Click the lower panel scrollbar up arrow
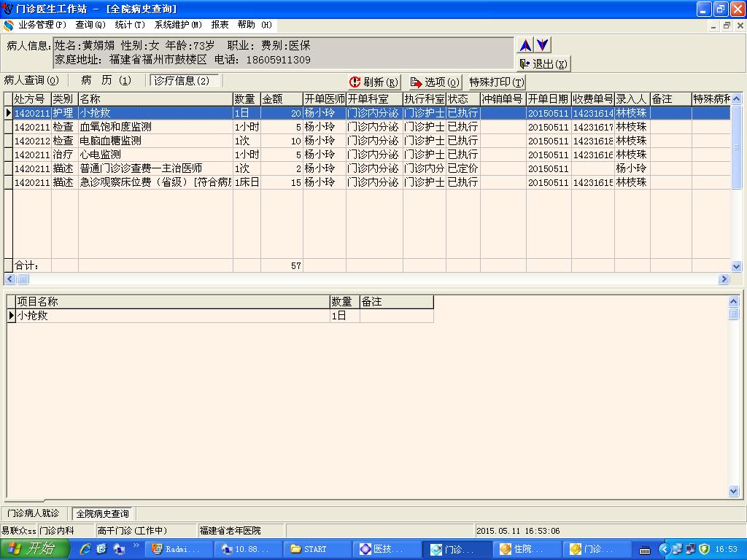747x560 pixels. point(734,301)
